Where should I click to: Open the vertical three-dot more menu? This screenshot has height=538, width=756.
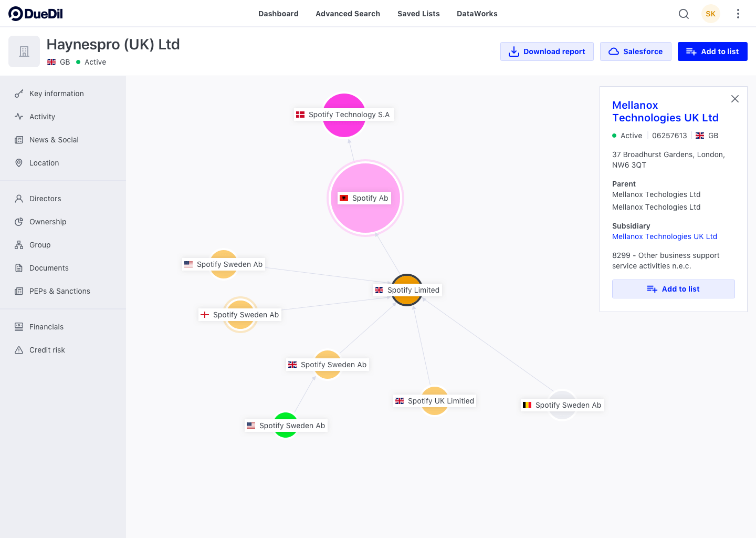pos(738,14)
